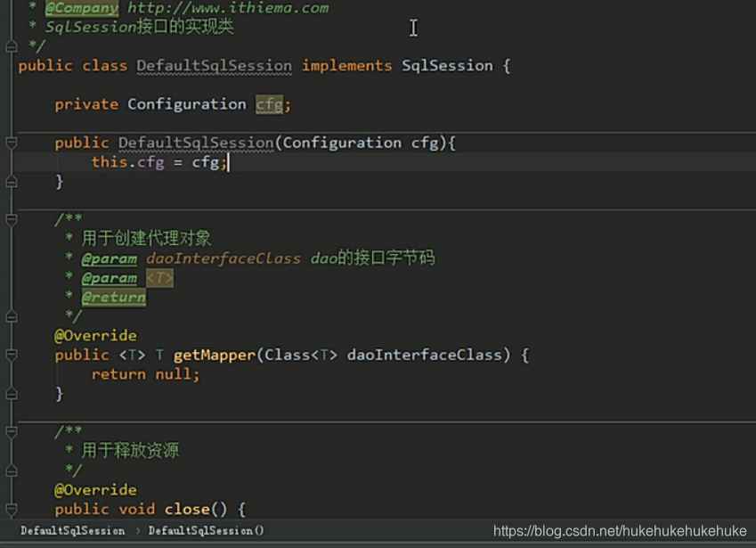
Task: Fold the constructor's closing brace marker
Action: [x=12, y=182]
